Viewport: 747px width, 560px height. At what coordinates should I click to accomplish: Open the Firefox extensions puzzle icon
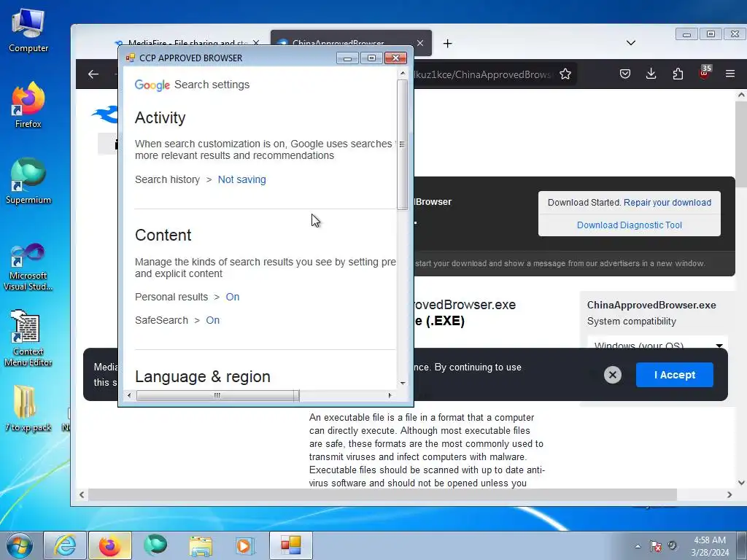[678, 74]
